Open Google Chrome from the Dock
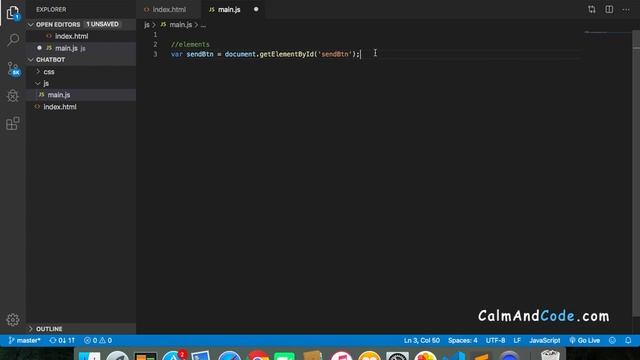Image resolution: width=640 pixels, height=360 pixels. click(x=258, y=356)
